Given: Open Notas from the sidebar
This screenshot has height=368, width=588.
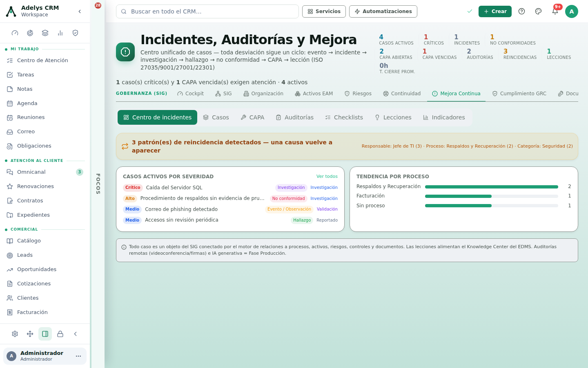Looking at the screenshot, I should point(45,89).
